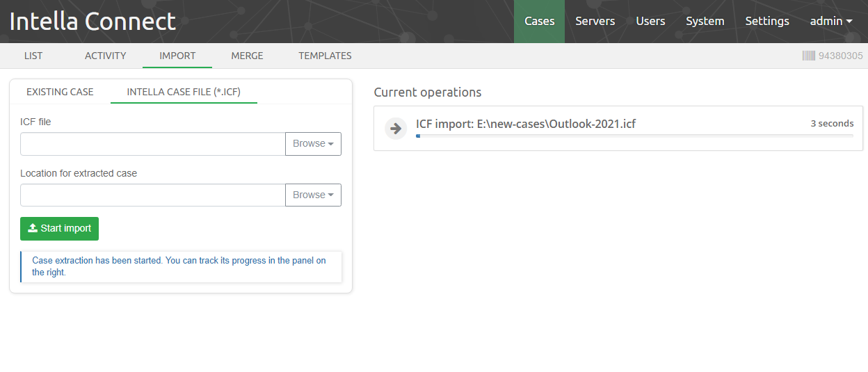Click the arrow icon beside ICF import operation
The height and width of the screenshot is (372, 868).
click(x=396, y=129)
